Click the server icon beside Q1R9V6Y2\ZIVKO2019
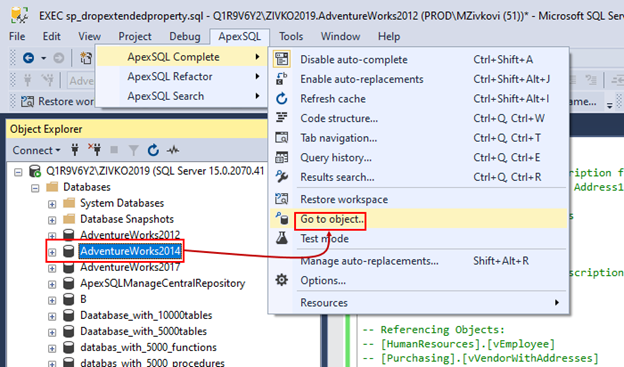624x367 pixels. [x=35, y=171]
